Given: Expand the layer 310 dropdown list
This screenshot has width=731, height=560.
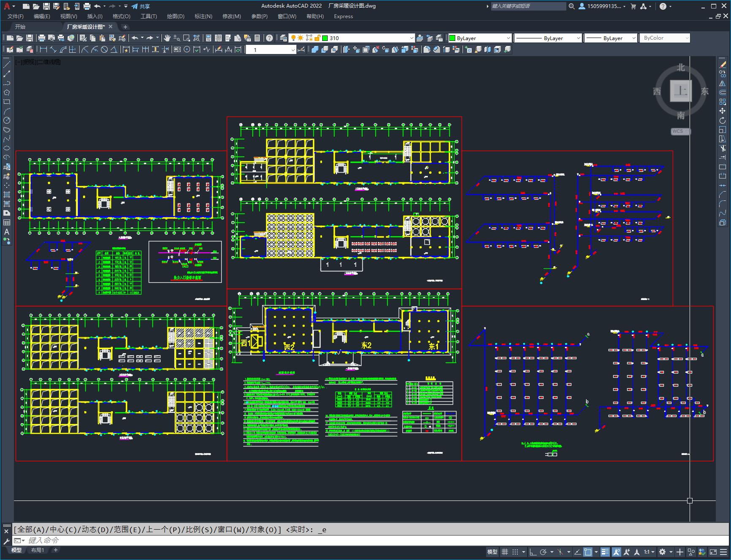Looking at the screenshot, I should [x=411, y=38].
